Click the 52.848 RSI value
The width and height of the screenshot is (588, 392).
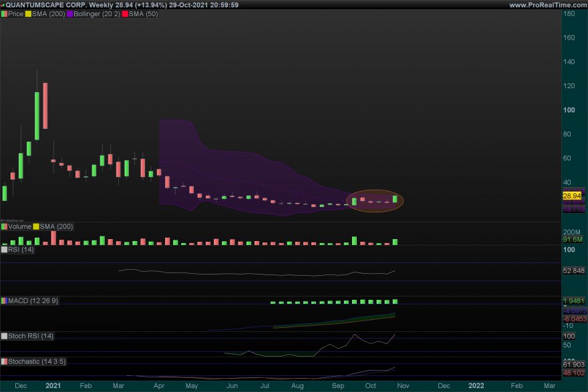574,270
